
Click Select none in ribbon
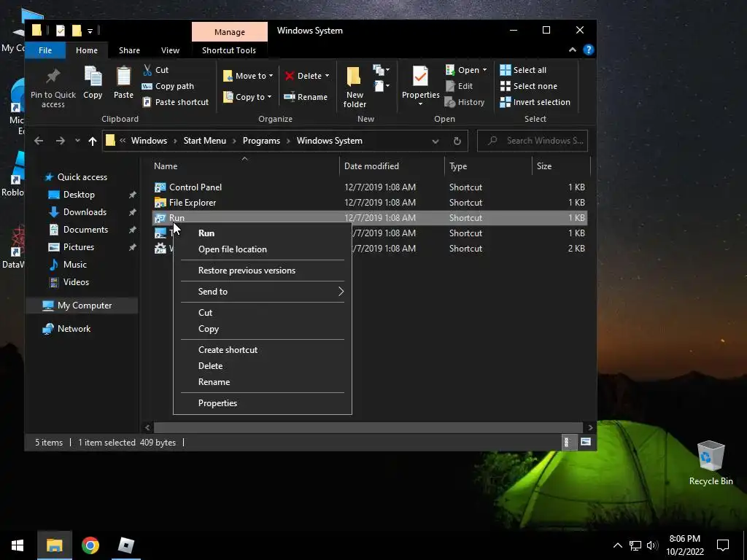[529, 86]
